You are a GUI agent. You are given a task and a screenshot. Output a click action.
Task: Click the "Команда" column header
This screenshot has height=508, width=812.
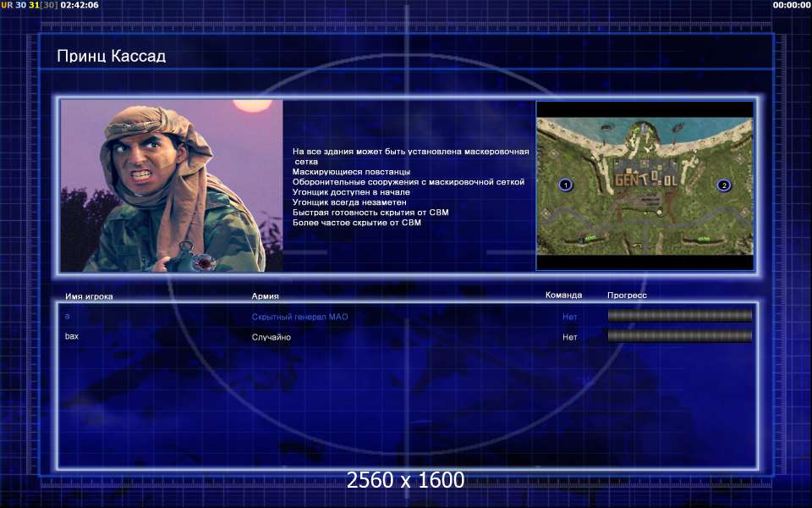pyautogui.click(x=563, y=295)
